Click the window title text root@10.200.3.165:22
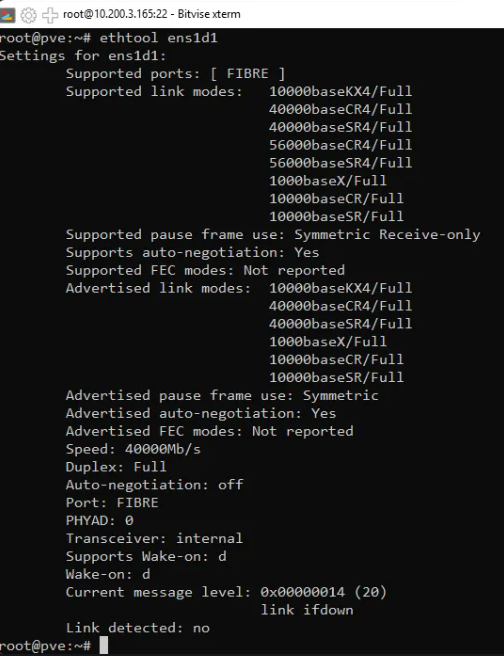The image size is (504, 656). pyautogui.click(x=115, y=14)
